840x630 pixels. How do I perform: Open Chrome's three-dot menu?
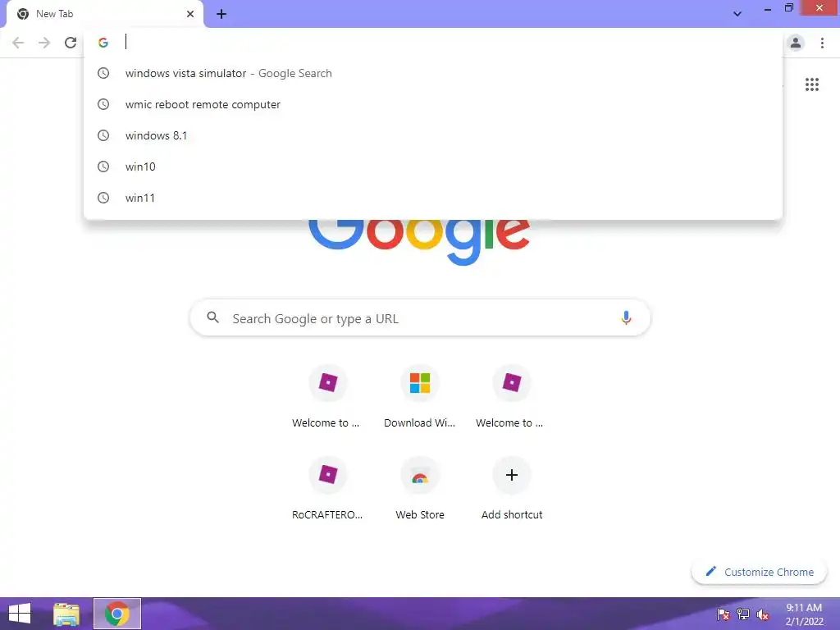[822, 43]
